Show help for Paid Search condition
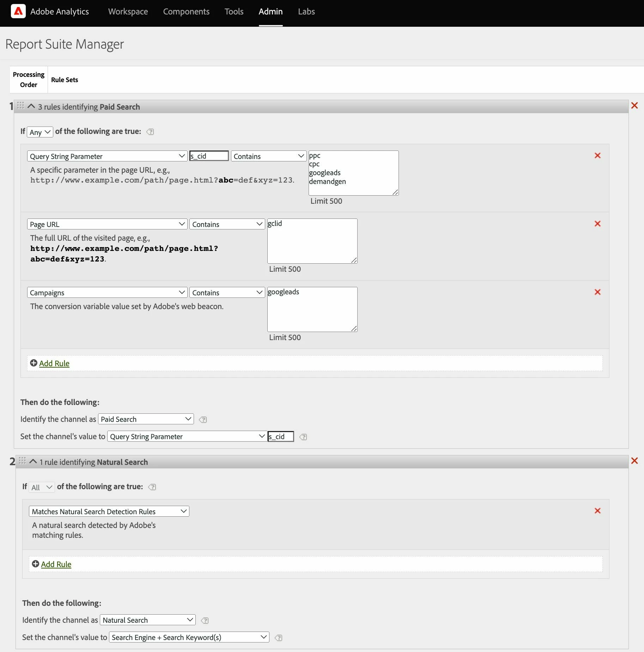 150,132
